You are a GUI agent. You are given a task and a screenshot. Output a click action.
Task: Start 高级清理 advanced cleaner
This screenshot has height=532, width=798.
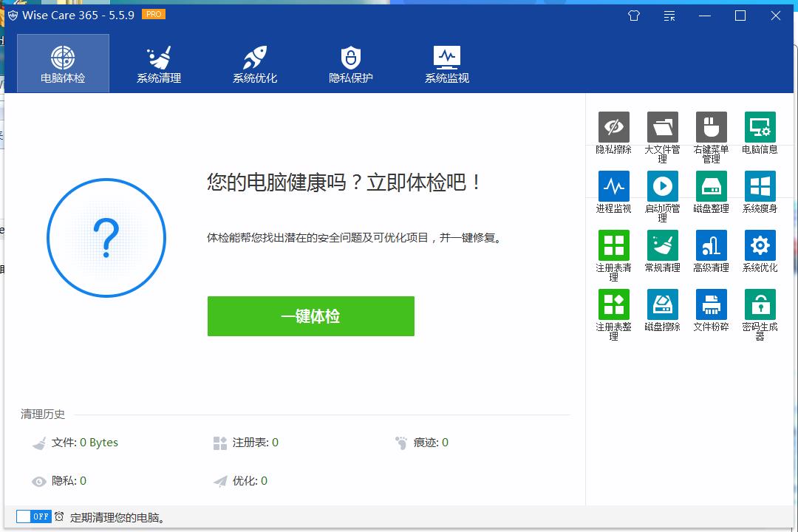tap(711, 244)
